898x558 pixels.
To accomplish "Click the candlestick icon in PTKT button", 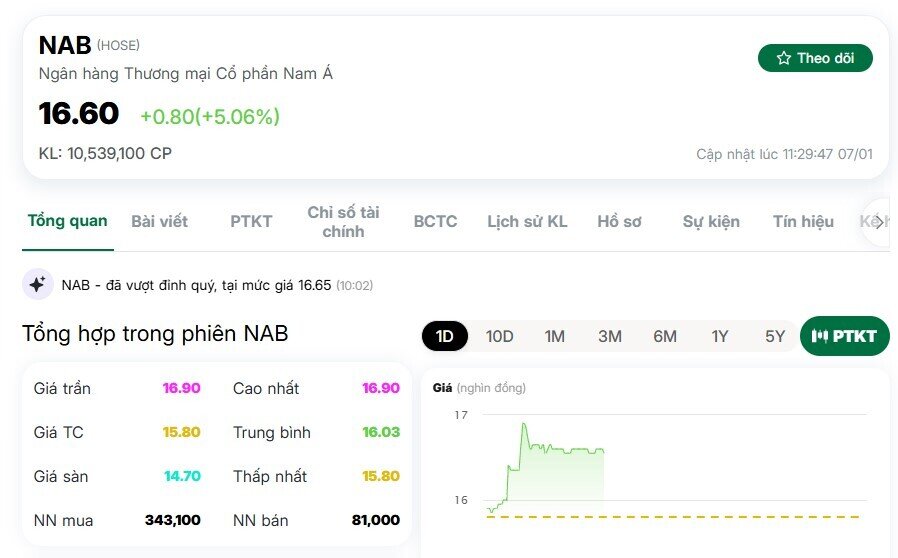I will pyautogui.click(x=820, y=336).
